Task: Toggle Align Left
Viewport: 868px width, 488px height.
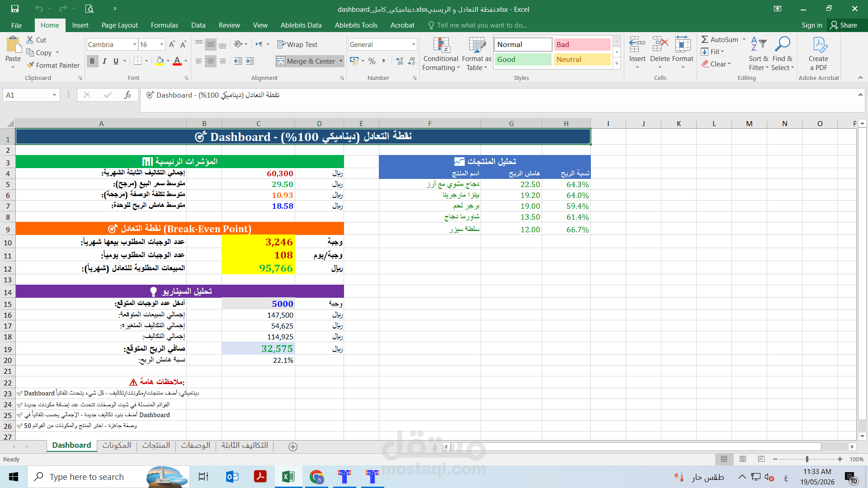Action: (x=199, y=61)
